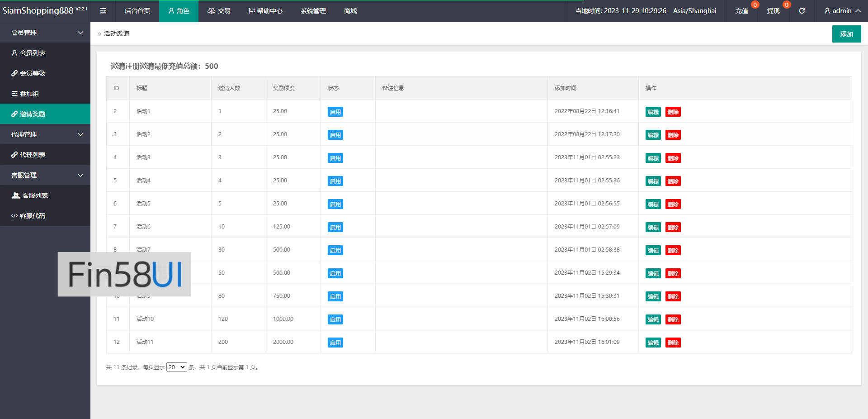The image size is (868, 419).
Task: Click 删除 in row dated 02:58:38
Action: [673, 250]
